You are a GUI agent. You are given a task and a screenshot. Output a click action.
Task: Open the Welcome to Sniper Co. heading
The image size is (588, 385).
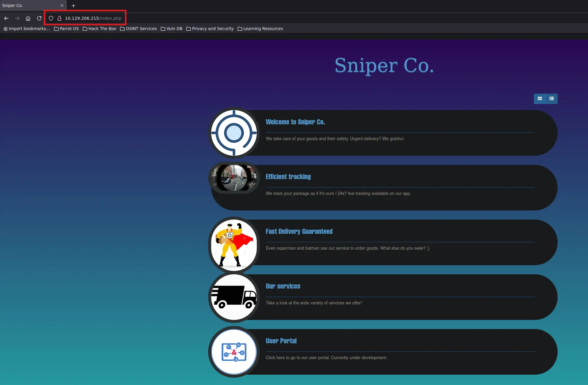pos(295,122)
